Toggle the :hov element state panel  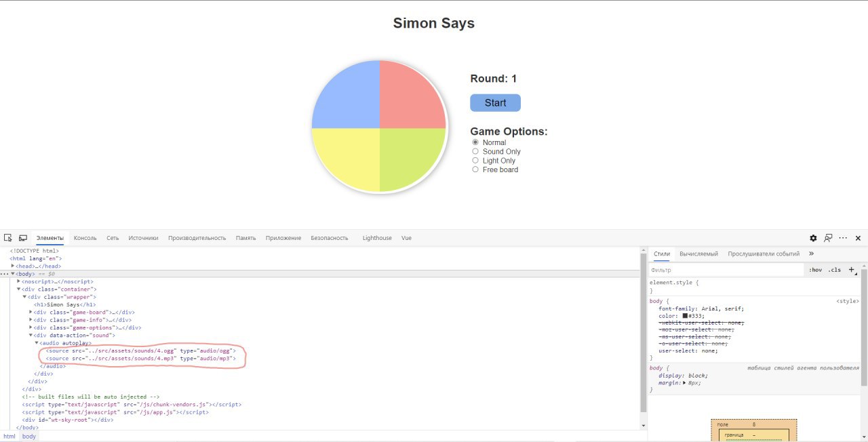[x=815, y=269]
